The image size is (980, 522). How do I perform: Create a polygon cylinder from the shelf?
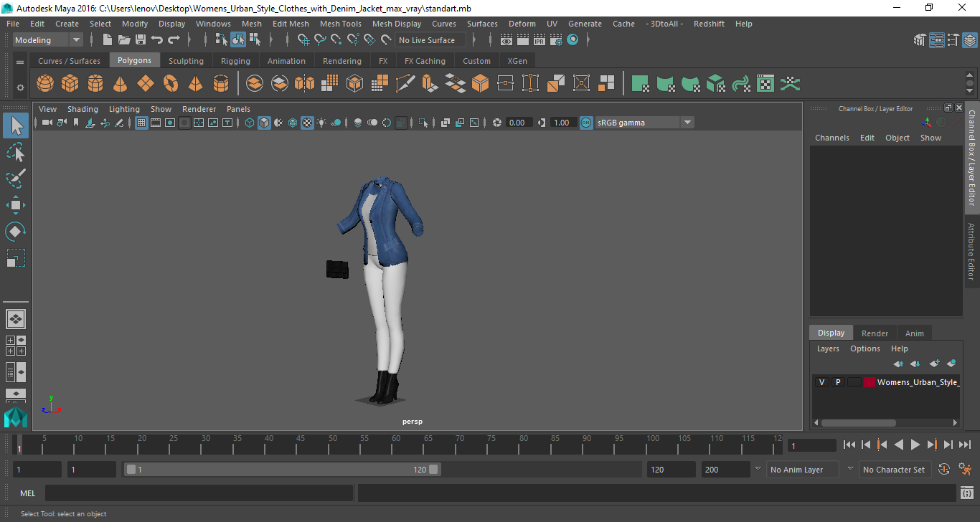(x=95, y=84)
